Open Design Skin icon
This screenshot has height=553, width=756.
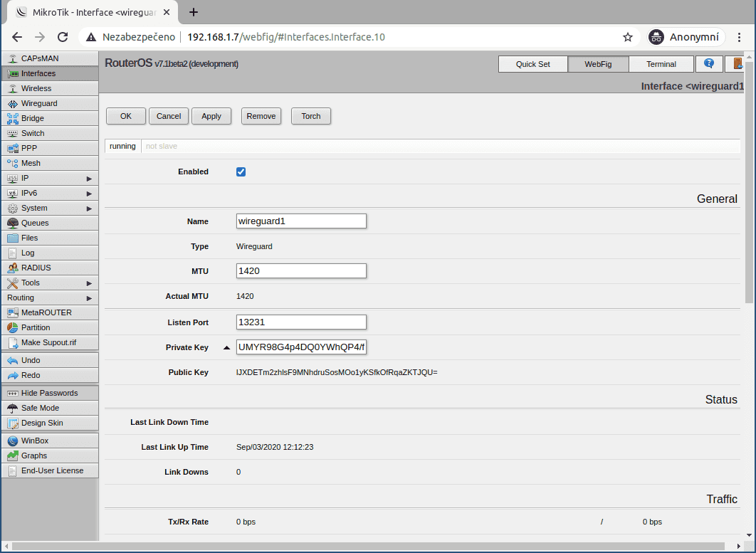[13, 423]
